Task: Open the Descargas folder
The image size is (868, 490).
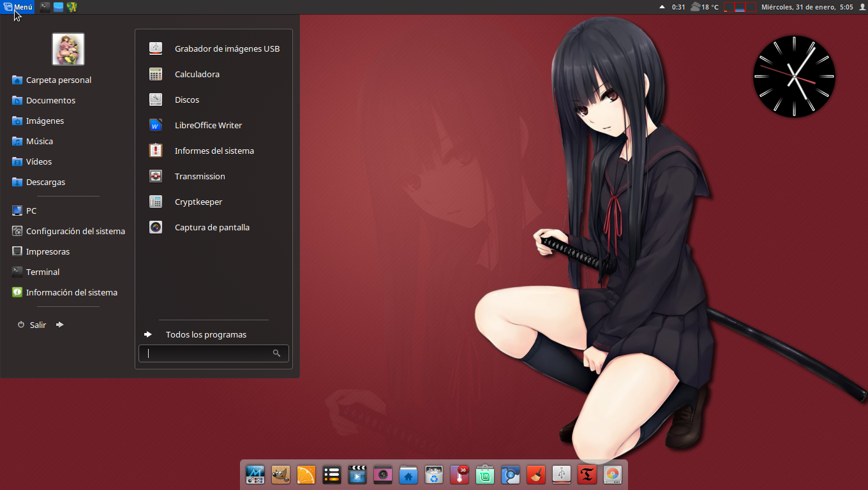Action: tap(38, 182)
